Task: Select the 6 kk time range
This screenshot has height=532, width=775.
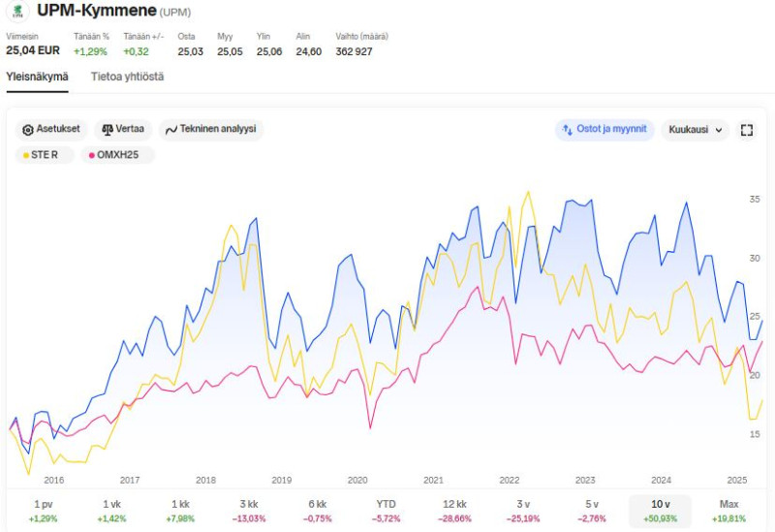Action: click(x=318, y=511)
